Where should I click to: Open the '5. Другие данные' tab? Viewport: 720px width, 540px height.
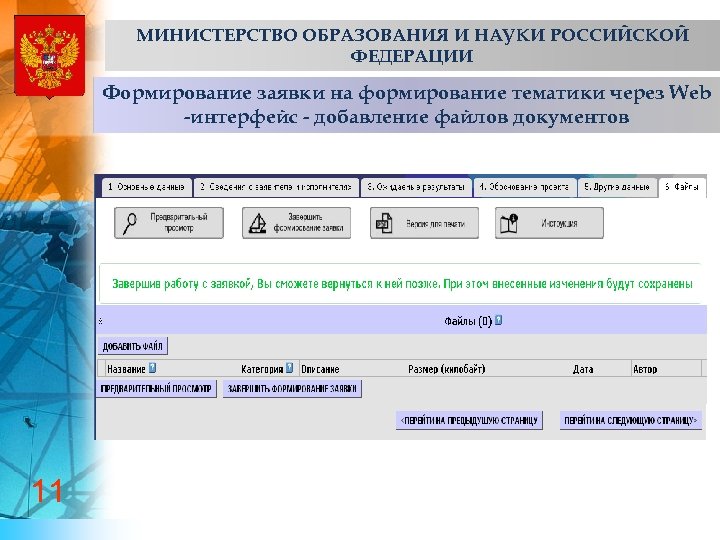[617, 187]
